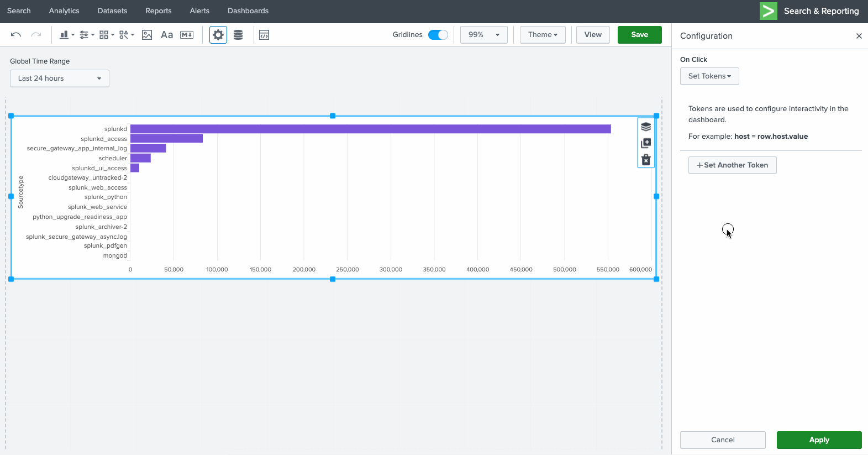Screen dimensions: 868x455
Task: Insert a Markdown block from the toolbar
Action: [x=187, y=35]
